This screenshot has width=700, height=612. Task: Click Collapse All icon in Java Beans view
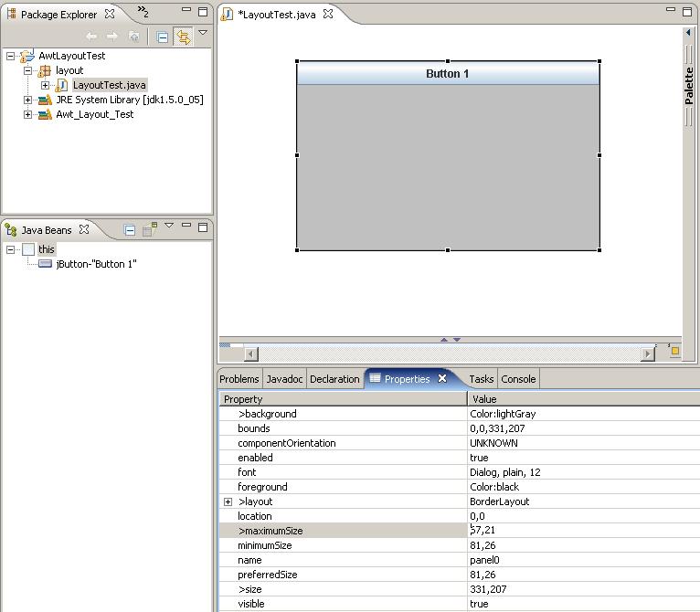pos(130,230)
